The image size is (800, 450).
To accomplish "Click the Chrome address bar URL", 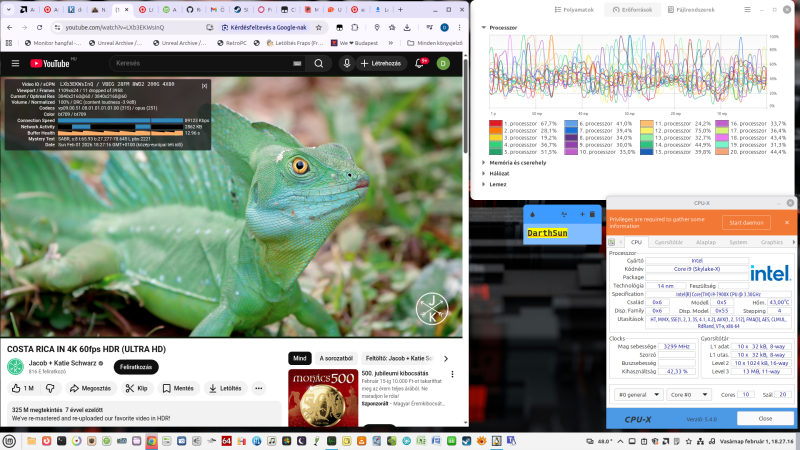I will (x=115, y=28).
